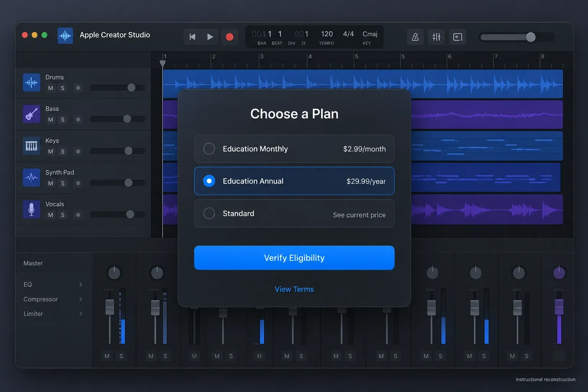Click the Cmaj key display
Viewport: 588px width, 392px height.
pos(370,34)
